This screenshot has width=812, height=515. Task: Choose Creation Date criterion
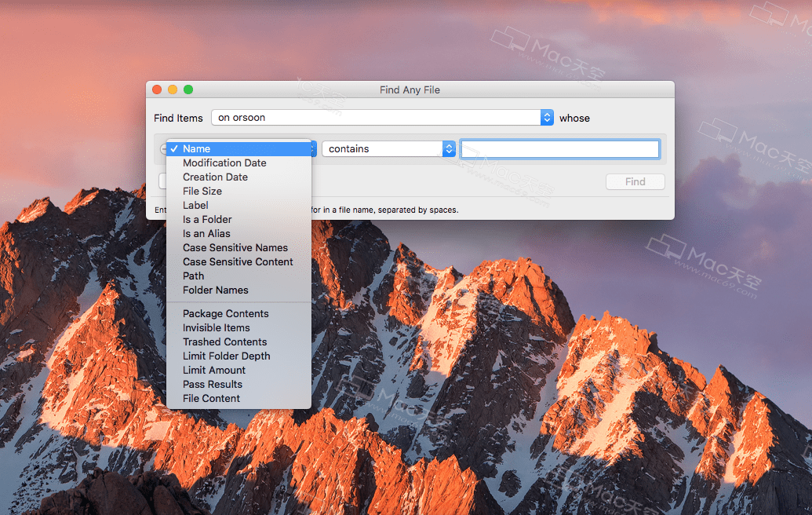pos(239,177)
